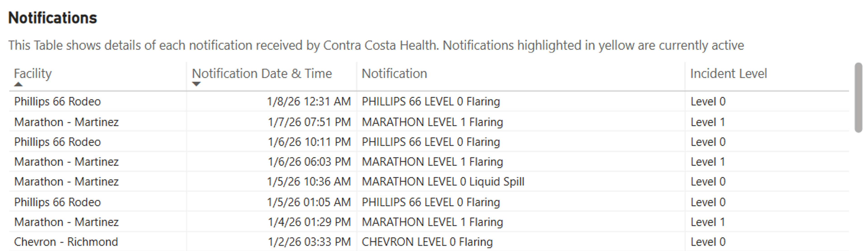Sort by Incident Level column header
Screen dimensions: 868x251
point(729,73)
